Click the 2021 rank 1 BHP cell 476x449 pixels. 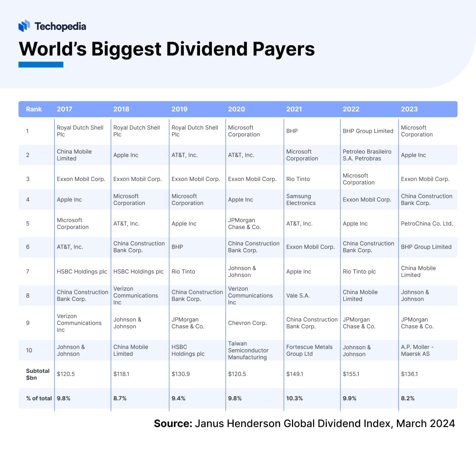tap(292, 131)
